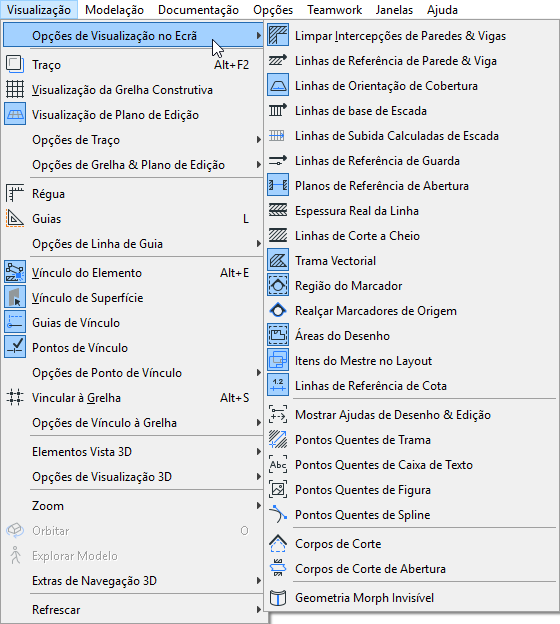The image size is (560, 624).
Task: Disable Guias de Vínculo
Action: (x=133, y=323)
